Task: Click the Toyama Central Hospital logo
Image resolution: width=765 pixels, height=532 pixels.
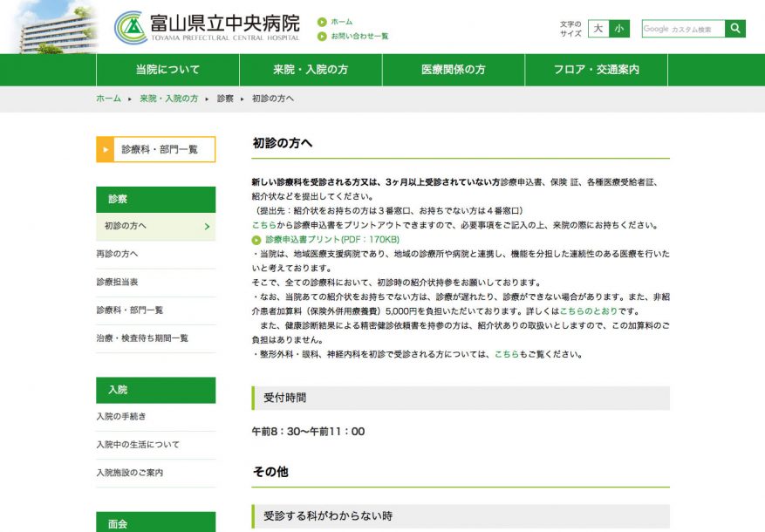Action: coord(208,27)
